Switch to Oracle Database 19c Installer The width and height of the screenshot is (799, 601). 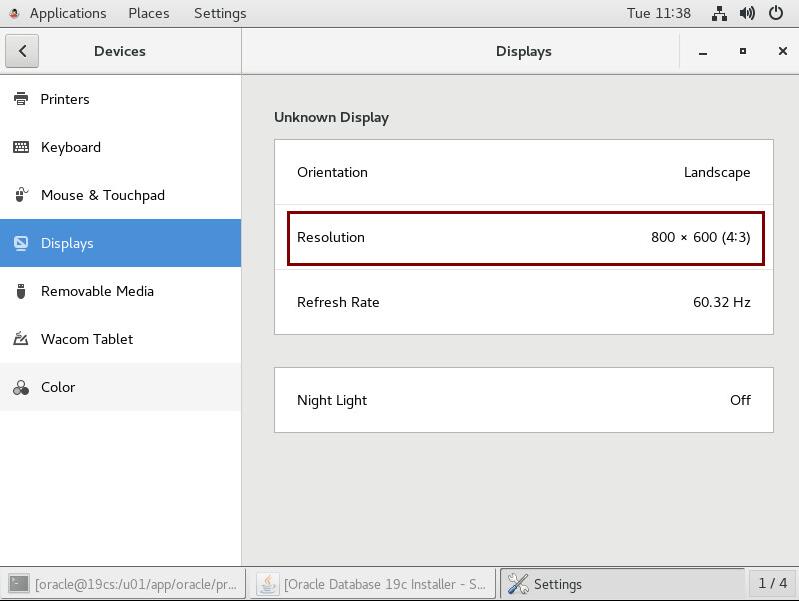pos(372,584)
